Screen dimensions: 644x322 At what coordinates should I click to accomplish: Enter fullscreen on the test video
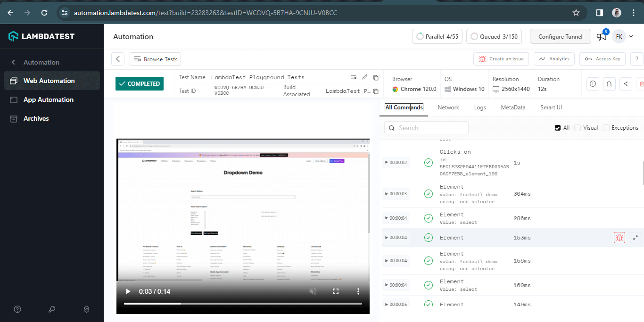click(x=336, y=291)
